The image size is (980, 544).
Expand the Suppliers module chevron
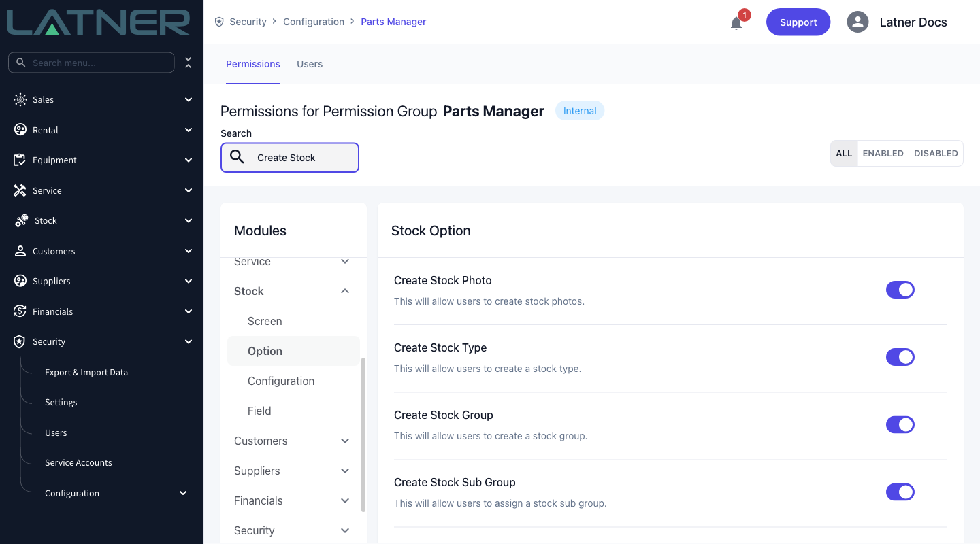345,471
